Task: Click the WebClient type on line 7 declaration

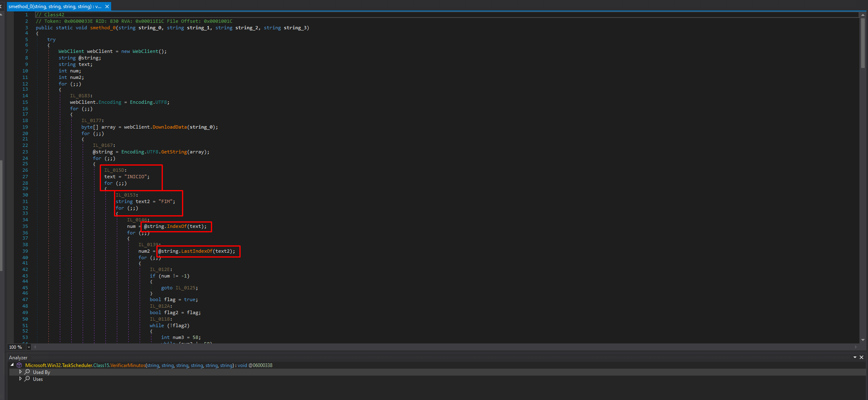Action: tap(71, 51)
